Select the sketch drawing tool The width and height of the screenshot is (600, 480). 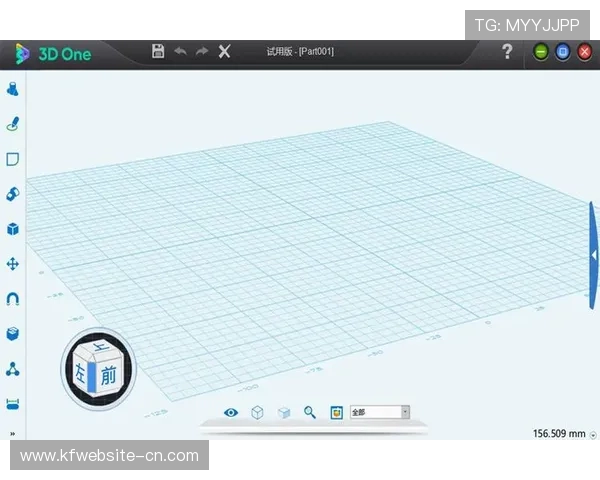tap(13, 124)
